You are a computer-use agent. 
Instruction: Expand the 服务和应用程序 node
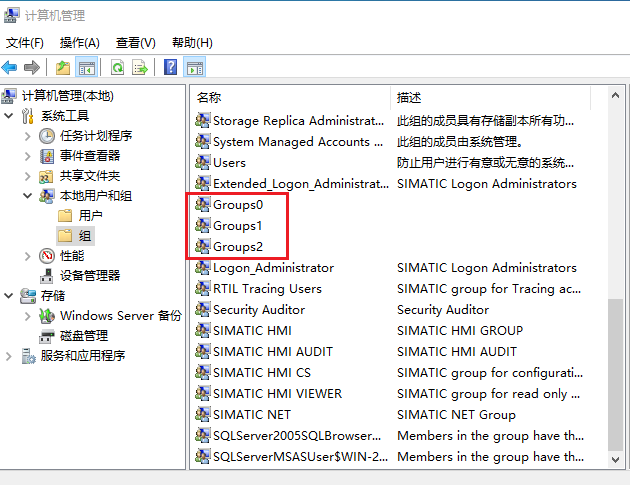point(10,356)
